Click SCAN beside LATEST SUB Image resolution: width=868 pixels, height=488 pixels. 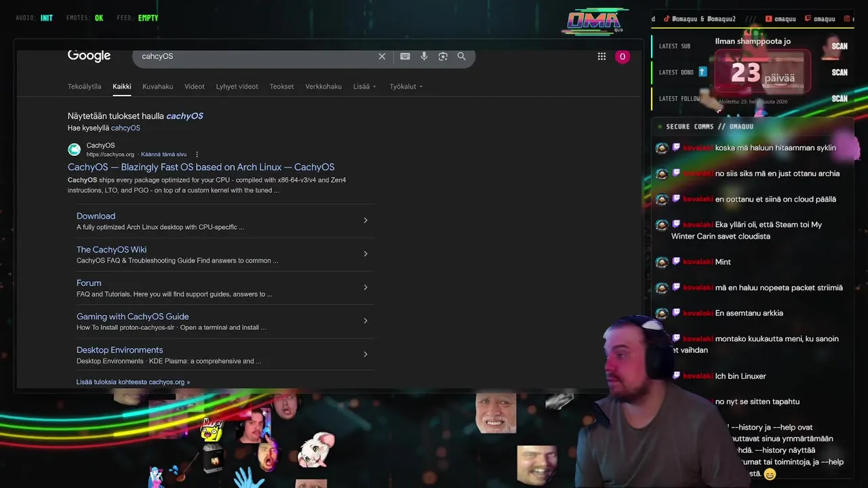tap(840, 46)
